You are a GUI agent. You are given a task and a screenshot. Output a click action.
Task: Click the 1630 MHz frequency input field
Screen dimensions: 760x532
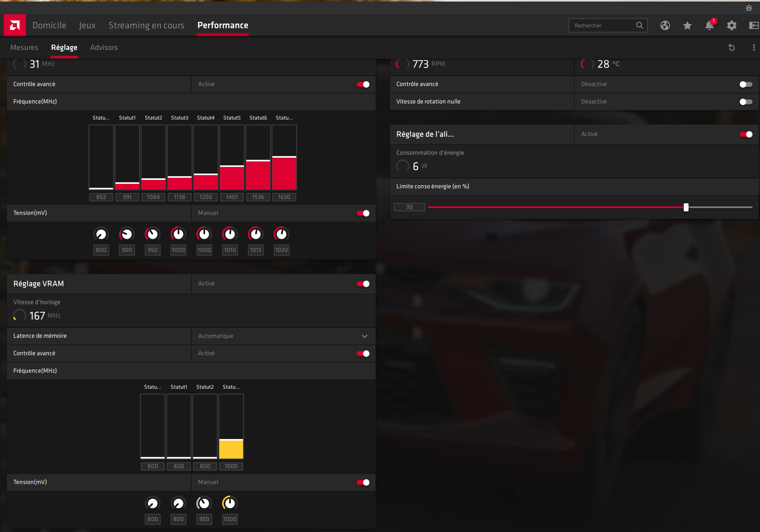coord(284,197)
